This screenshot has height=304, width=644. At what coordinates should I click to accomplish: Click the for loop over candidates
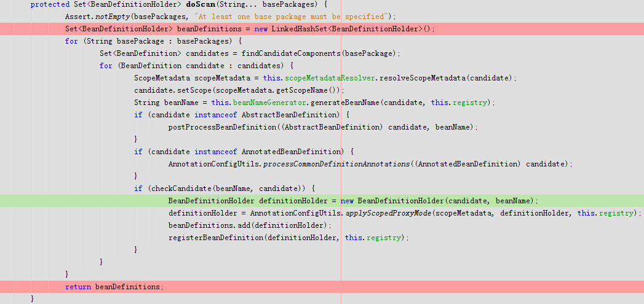coord(196,66)
